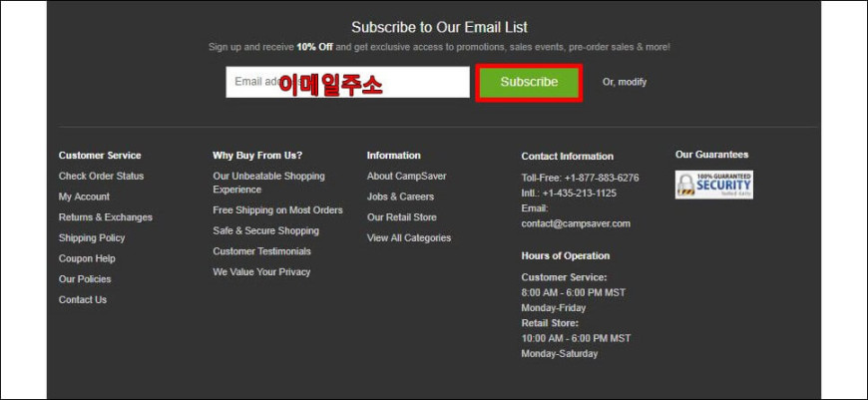Click the Intl. number +1-435-213-1125
This screenshot has height=400, width=868.
point(579,194)
